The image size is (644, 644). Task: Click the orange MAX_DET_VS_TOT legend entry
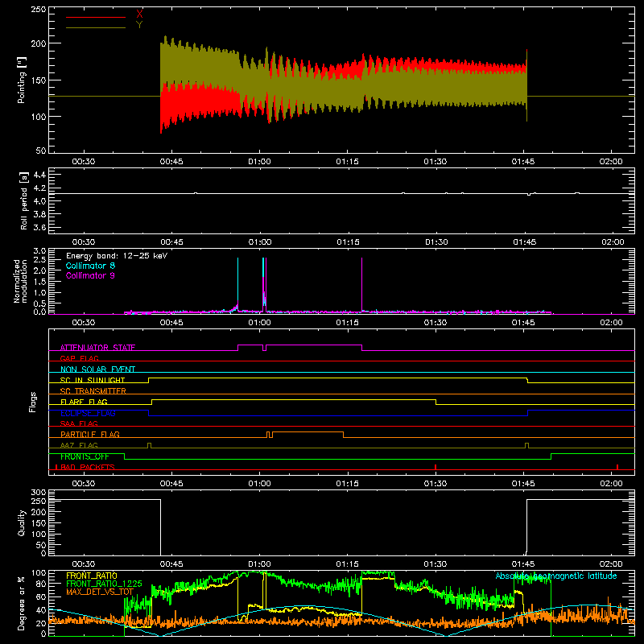click(x=100, y=592)
